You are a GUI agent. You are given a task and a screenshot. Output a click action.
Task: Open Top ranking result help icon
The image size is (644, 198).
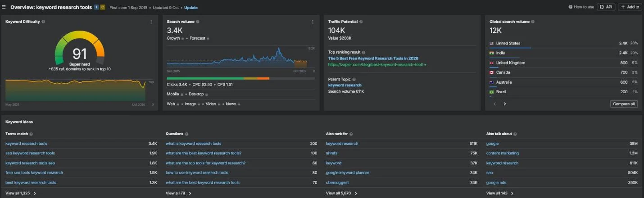tap(364, 52)
